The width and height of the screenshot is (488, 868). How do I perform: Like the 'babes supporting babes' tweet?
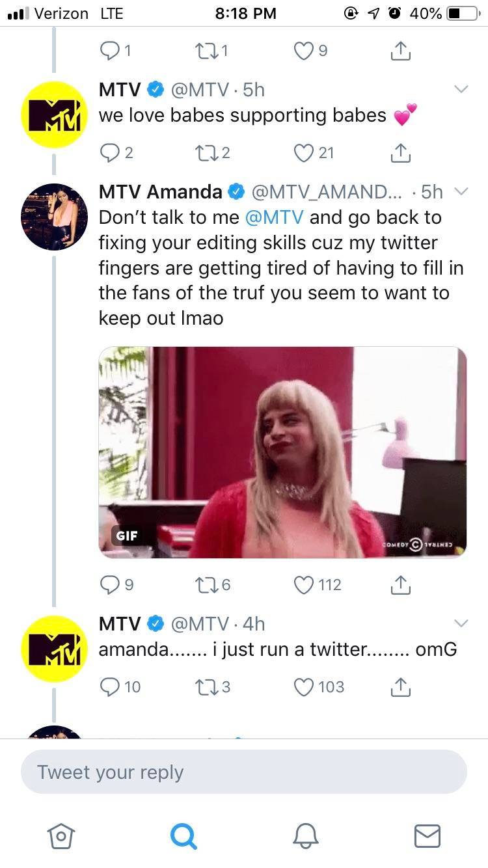click(305, 153)
